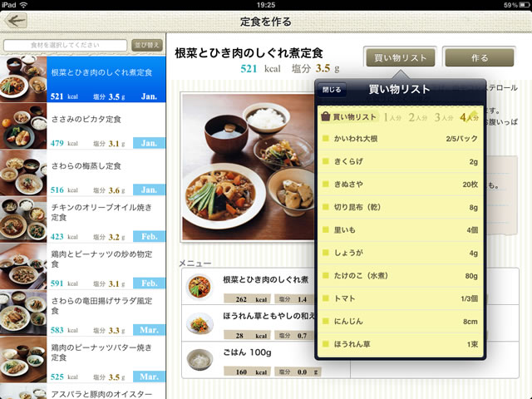Check the 里いも item box

pos(325,229)
